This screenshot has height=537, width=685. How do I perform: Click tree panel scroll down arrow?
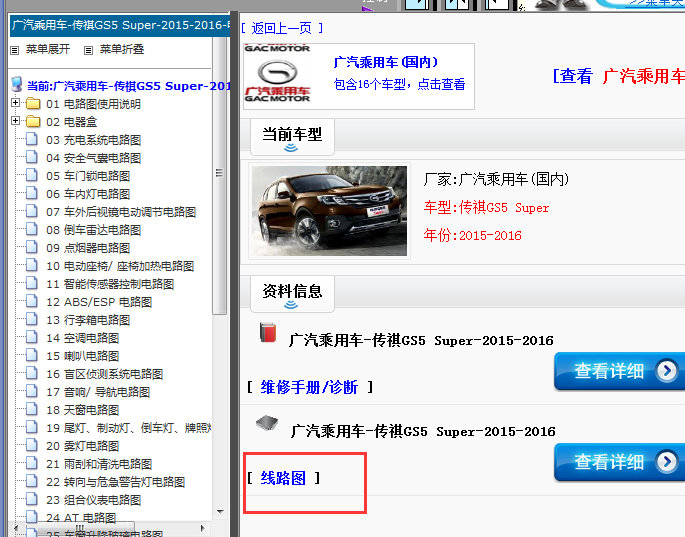220,512
